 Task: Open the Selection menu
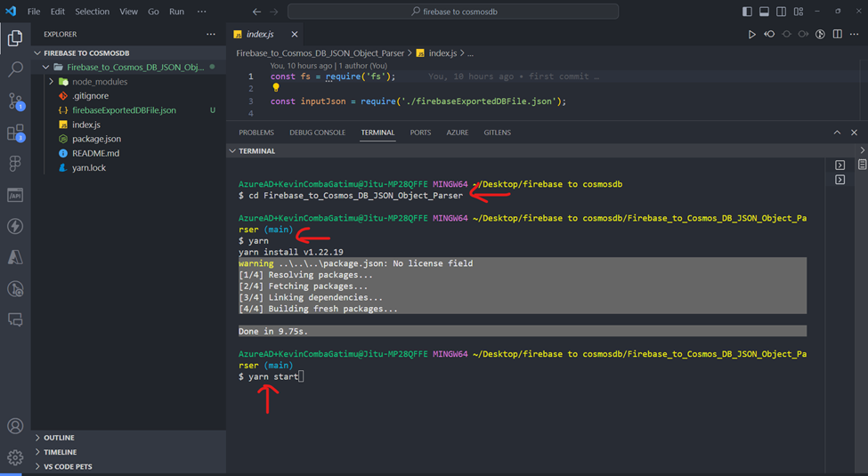92,12
